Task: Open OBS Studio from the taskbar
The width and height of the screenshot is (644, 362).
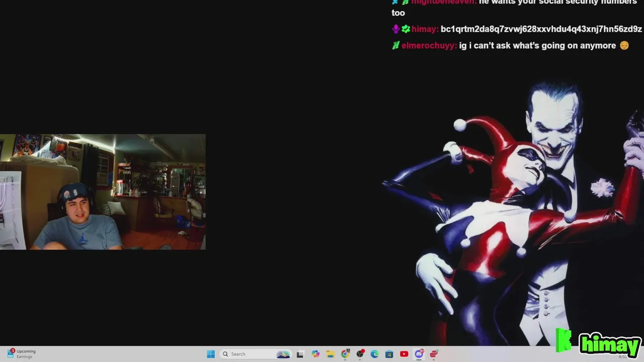Action: click(360, 354)
